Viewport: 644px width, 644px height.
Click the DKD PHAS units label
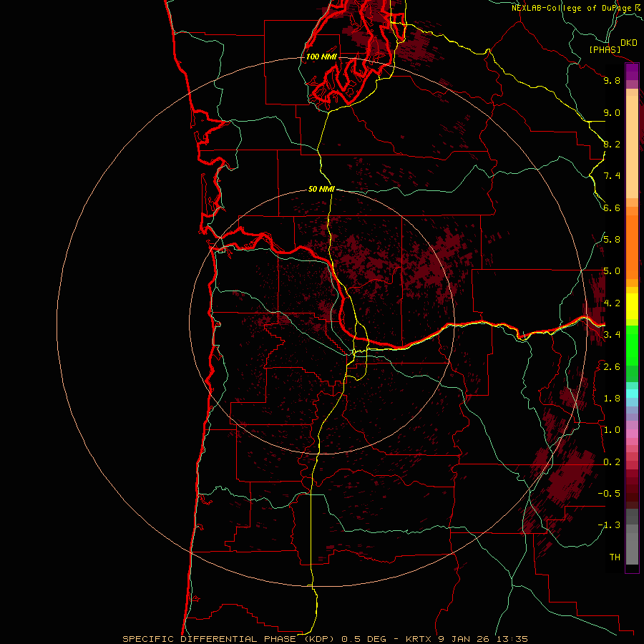point(613,46)
